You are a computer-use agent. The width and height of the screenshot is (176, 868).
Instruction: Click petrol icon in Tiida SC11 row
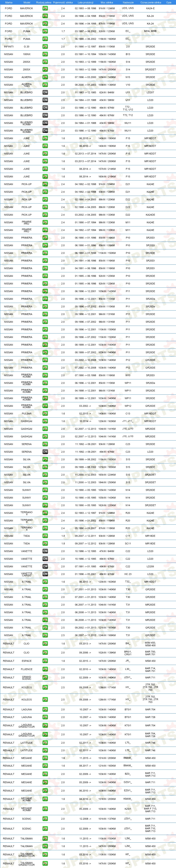45,544
